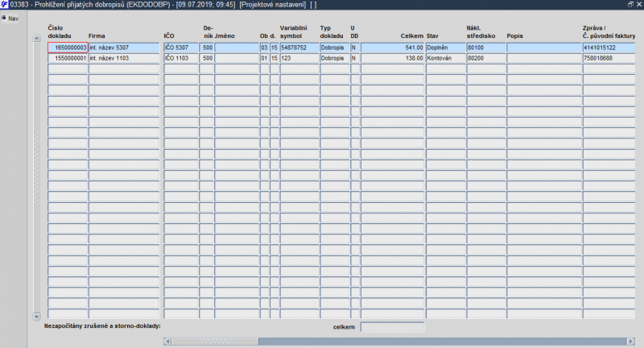The height and width of the screenshot is (348, 644).
Task: Click the Jméno cell in row 5307
Action: point(237,48)
